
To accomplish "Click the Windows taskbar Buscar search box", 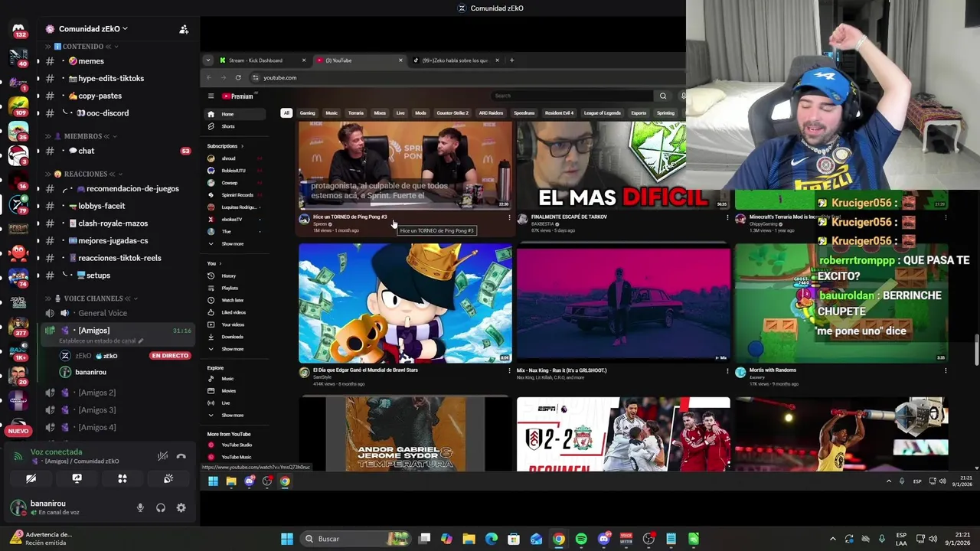I will (x=357, y=539).
